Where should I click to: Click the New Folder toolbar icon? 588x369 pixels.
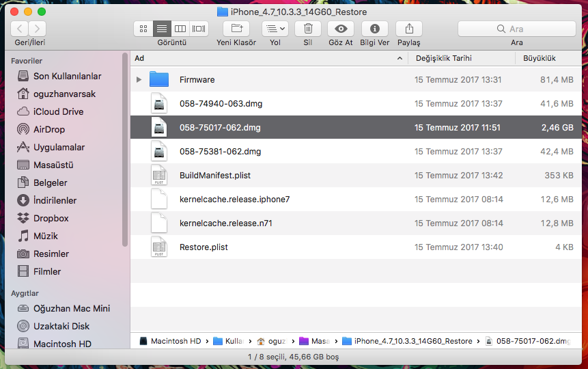click(236, 29)
